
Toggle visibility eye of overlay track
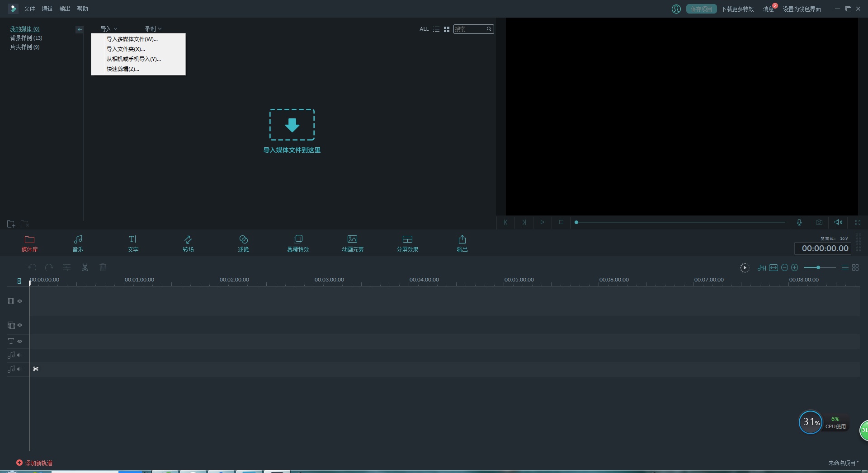[20, 325]
